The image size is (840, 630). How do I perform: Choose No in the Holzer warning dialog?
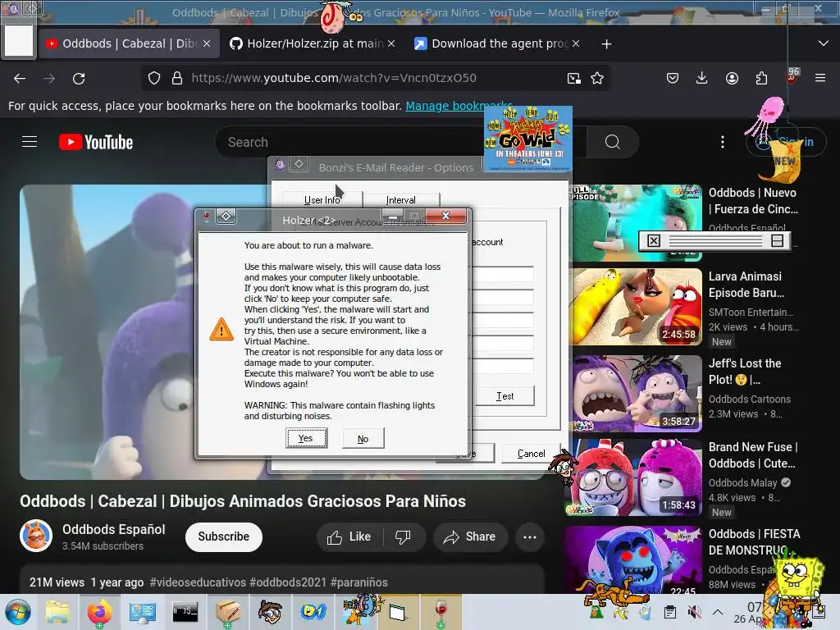363,439
